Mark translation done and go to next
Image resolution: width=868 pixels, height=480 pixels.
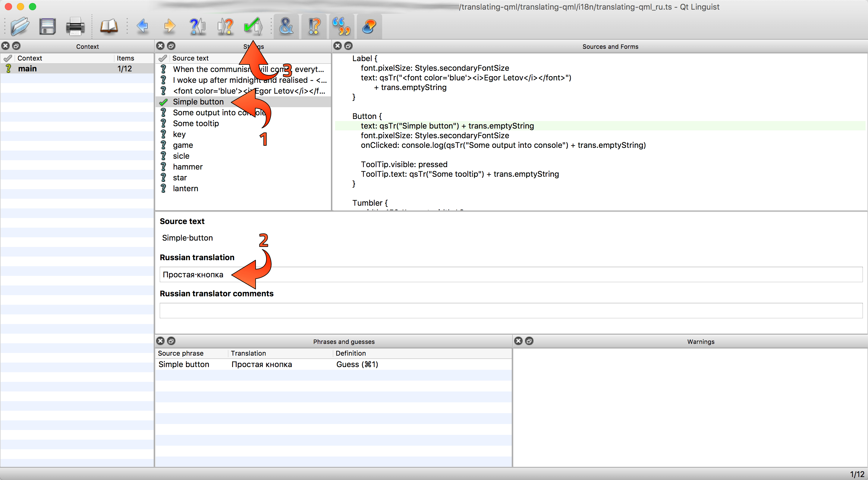(x=253, y=26)
